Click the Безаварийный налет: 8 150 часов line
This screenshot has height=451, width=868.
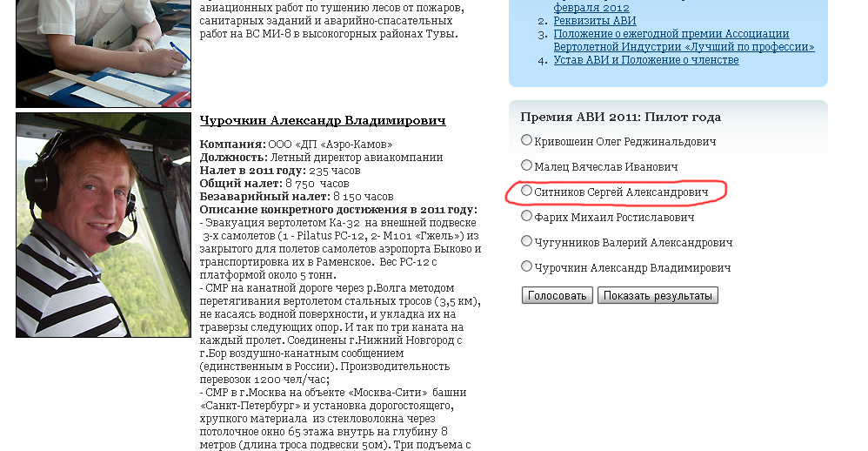297,197
